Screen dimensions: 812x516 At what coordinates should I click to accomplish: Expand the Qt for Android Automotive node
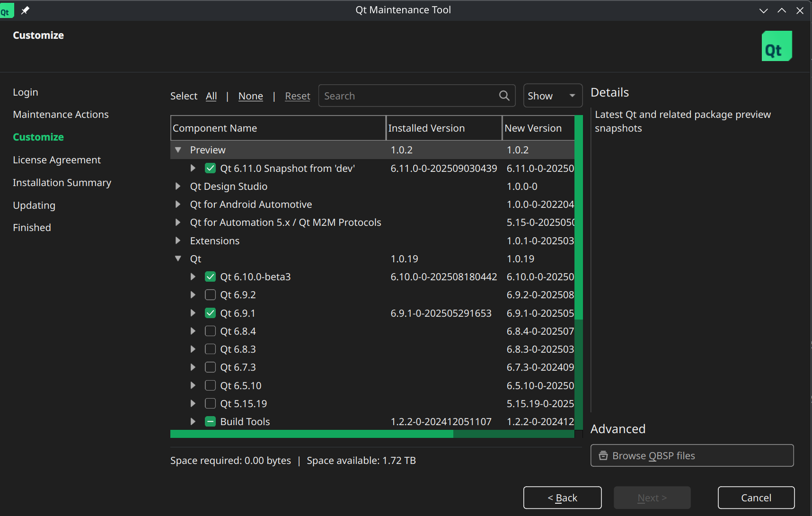coord(178,204)
